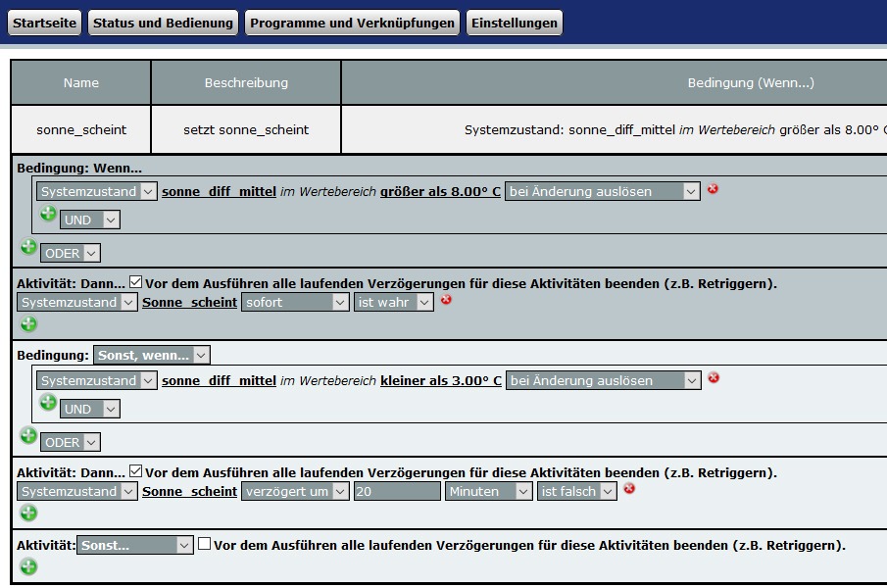Open Programme und Verknüpfungen menu
The height and width of the screenshot is (588, 887).
coord(352,23)
